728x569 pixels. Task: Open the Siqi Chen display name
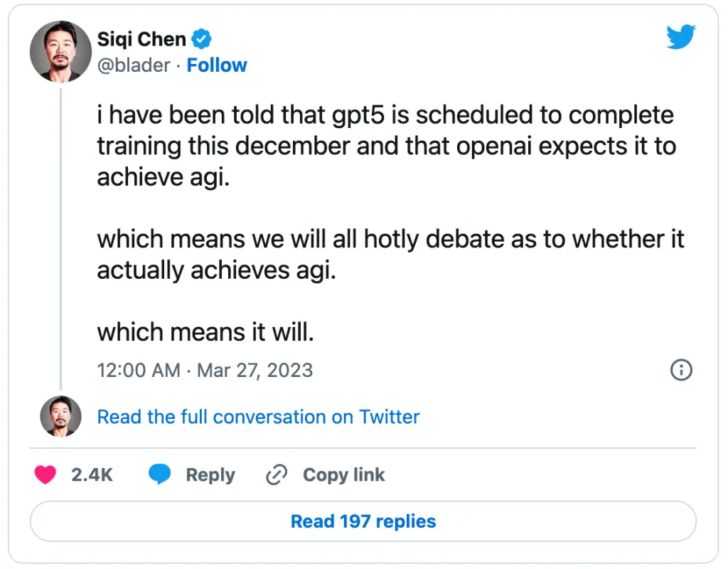click(x=141, y=40)
